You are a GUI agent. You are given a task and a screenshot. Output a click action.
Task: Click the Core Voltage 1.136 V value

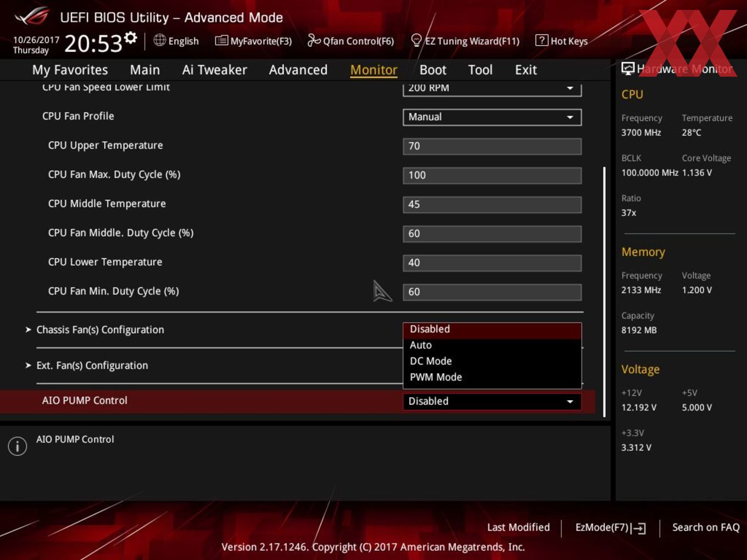(x=697, y=173)
